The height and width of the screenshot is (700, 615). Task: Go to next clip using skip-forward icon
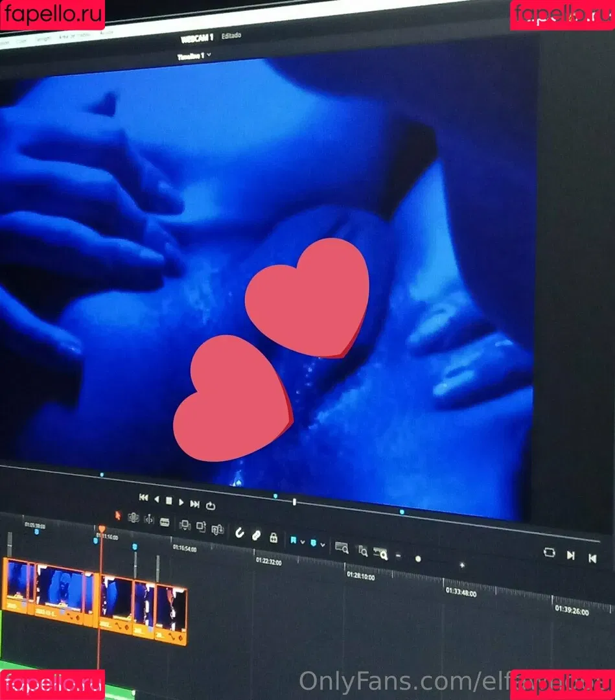click(x=570, y=555)
